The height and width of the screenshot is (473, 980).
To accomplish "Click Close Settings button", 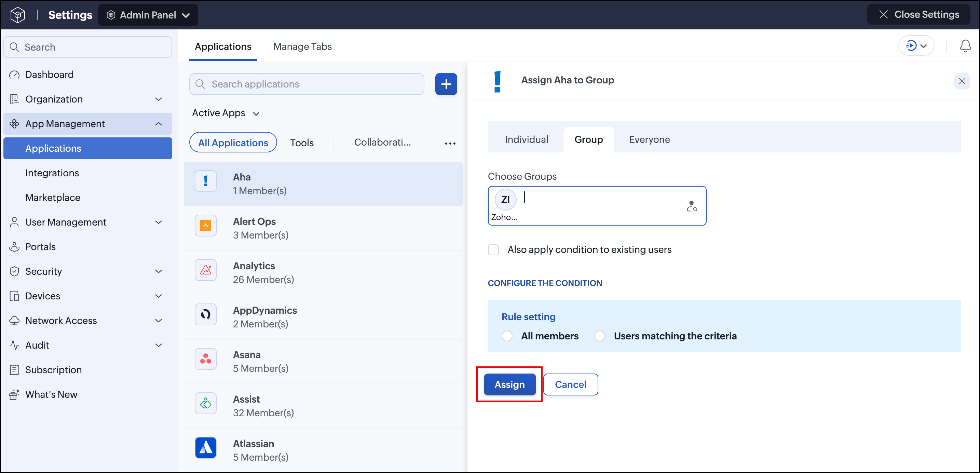I will pos(918,14).
